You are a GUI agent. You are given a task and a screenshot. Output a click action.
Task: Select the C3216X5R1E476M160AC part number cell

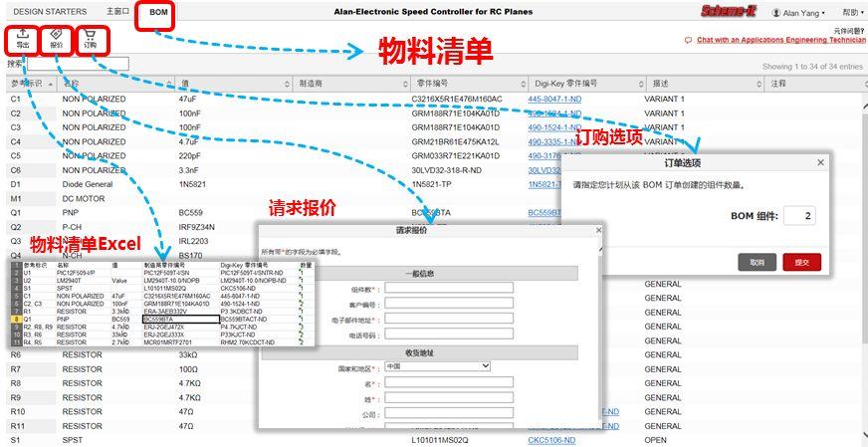click(457, 100)
